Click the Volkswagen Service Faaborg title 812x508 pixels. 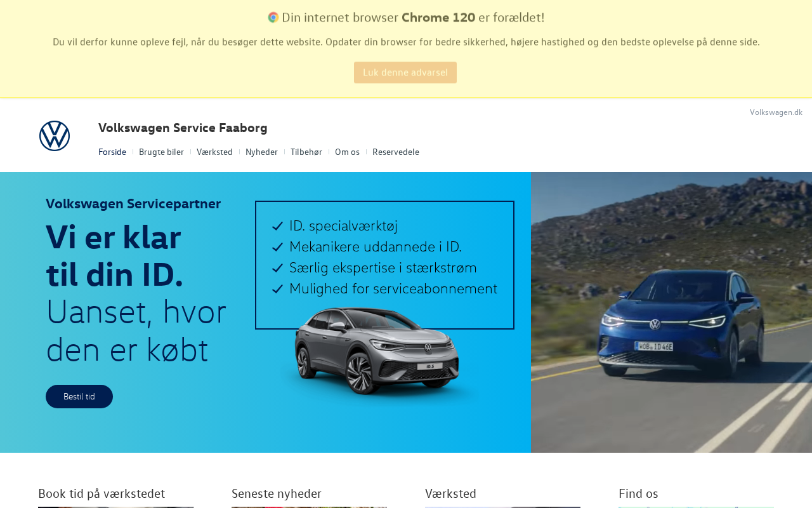[x=183, y=128]
